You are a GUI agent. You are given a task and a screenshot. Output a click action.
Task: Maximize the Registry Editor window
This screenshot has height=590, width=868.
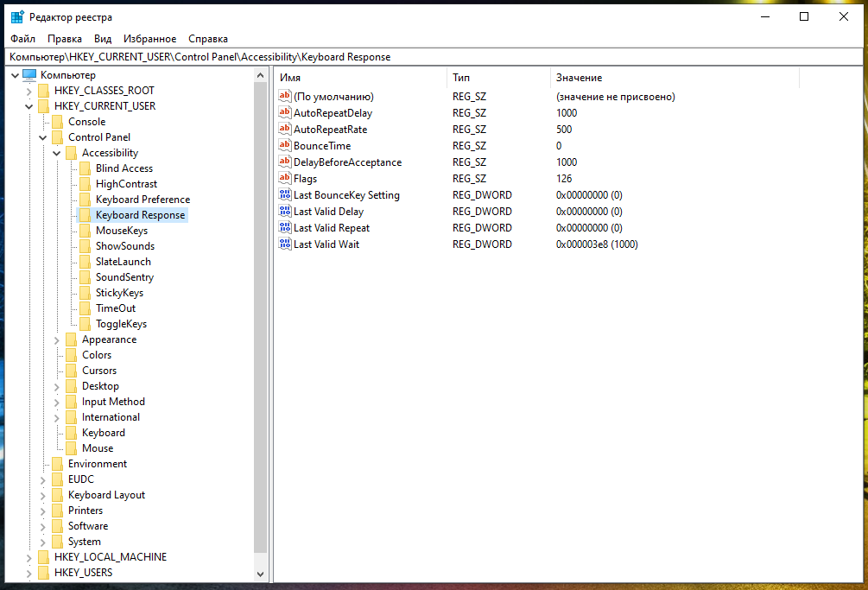point(804,16)
